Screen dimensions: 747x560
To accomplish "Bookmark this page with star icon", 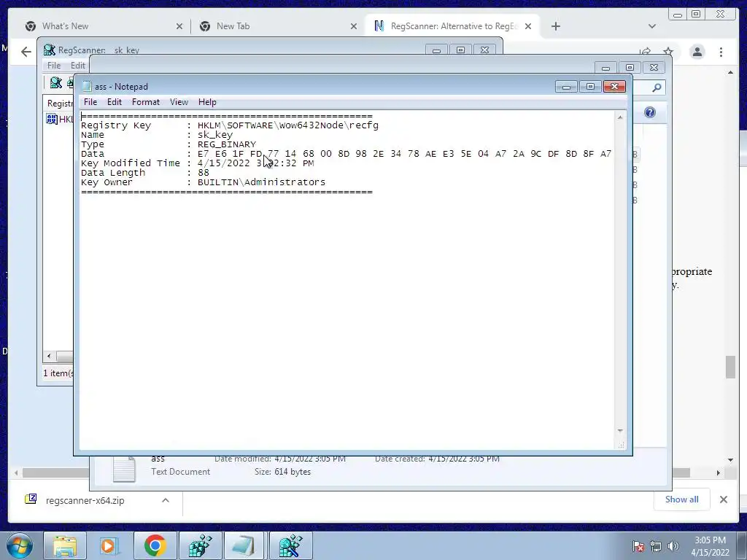I will pos(668,52).
